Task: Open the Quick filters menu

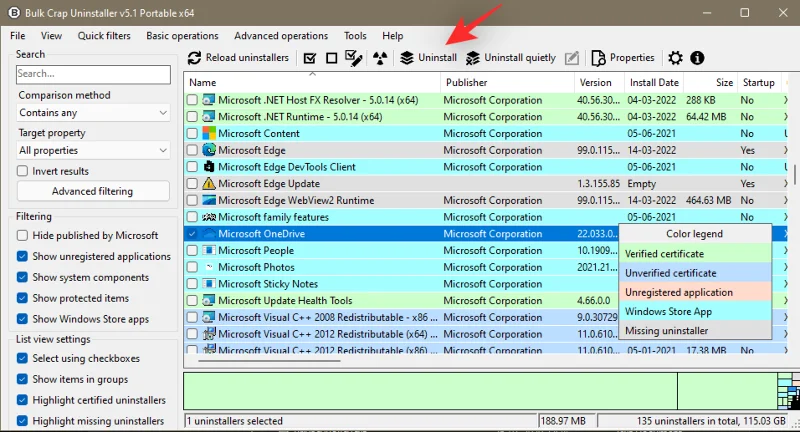Action: 104,36
